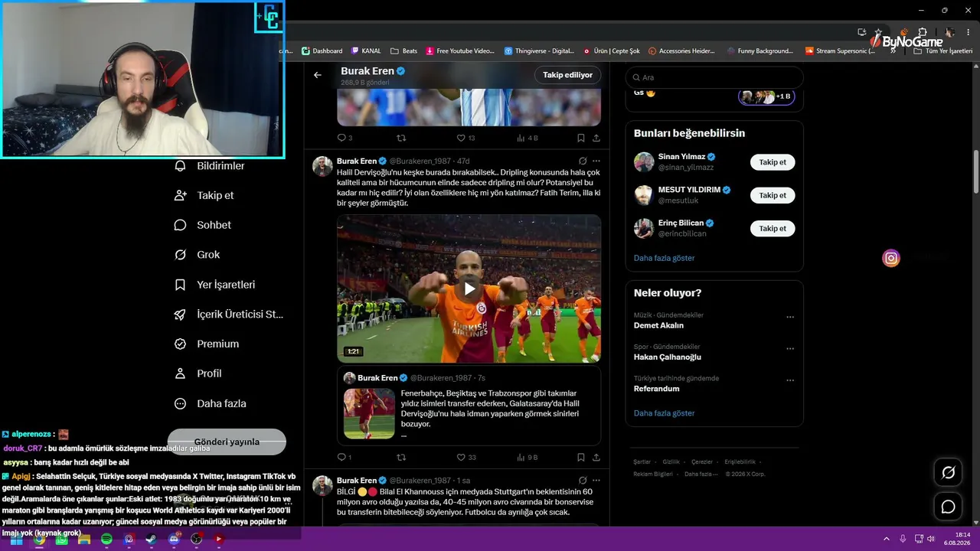Bookmark the Halil Dervişoğlu post
The width and height of the screenshot is (980, 551).
(580, 457)
